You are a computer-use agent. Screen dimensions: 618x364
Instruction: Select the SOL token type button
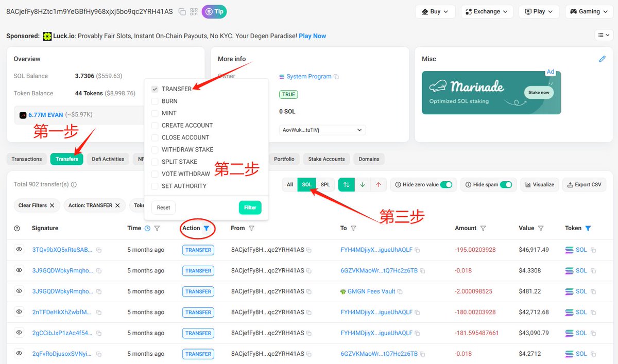pyautogui.click(x=307, y=184)
